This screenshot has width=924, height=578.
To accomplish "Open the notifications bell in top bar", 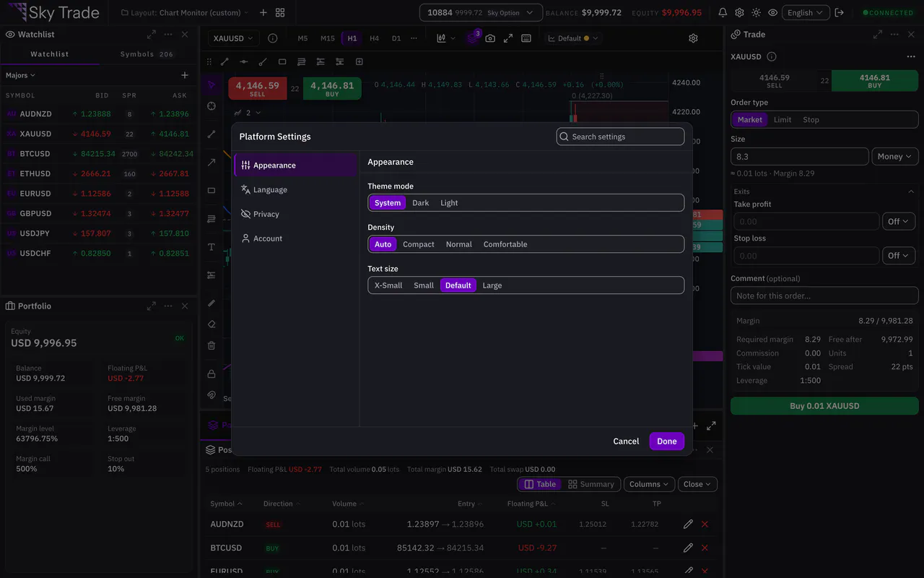I will 723,13.
